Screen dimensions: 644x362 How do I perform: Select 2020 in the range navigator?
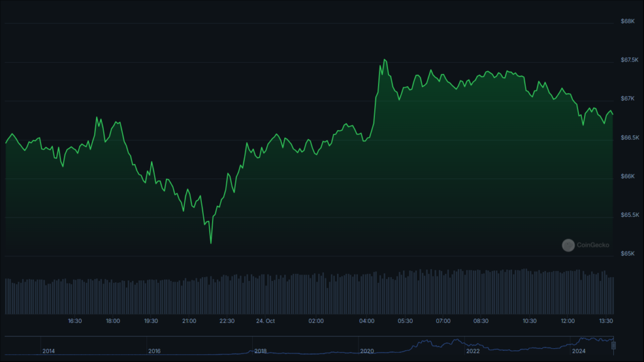tap(367, 351)
